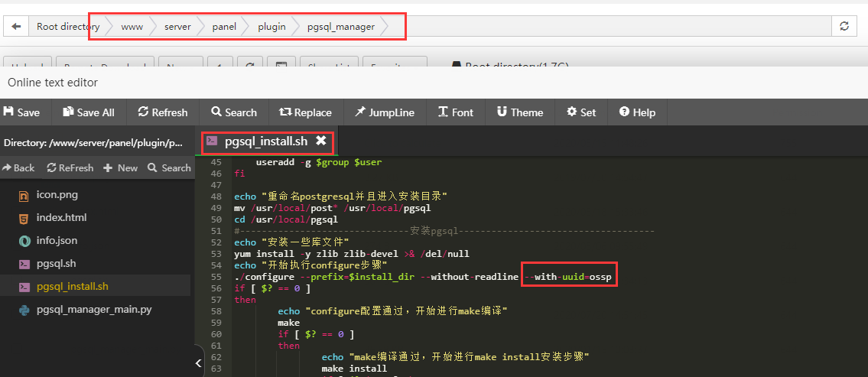Navigate to the plugin breadcrumb folder
This screenshot has height=377, width=868.
(271, 27)
